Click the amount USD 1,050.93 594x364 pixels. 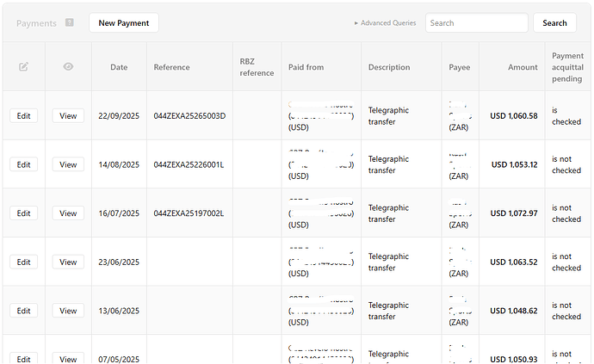click(514, 359)
